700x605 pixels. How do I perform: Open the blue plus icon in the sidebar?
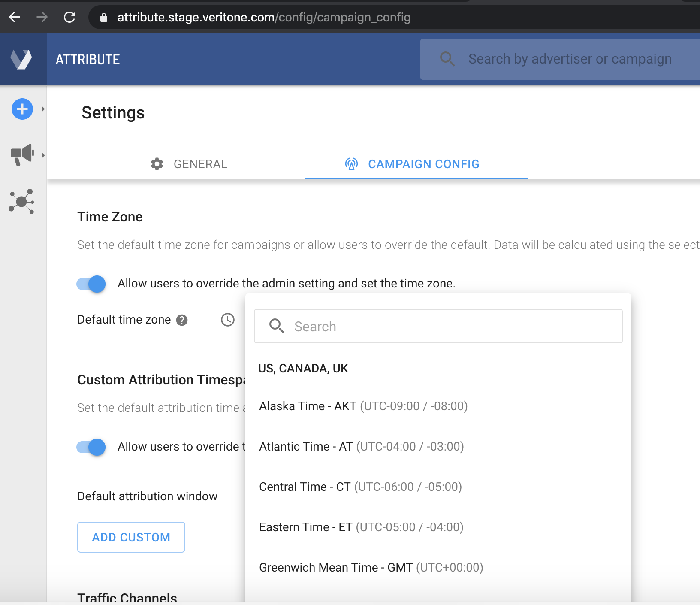pyautogui.click(x=21, y=109)
